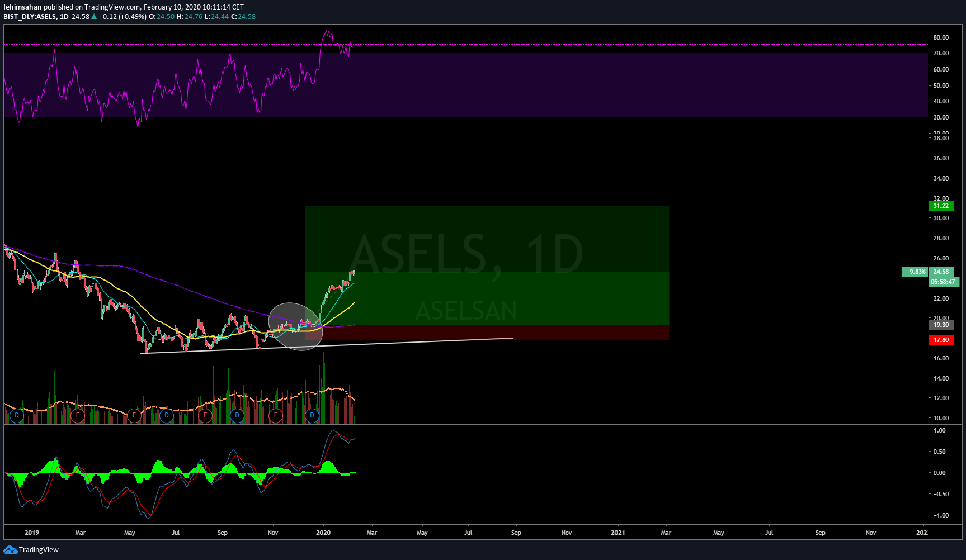Click the 70.00 level on the RSI scale

(x=941, y=53)
